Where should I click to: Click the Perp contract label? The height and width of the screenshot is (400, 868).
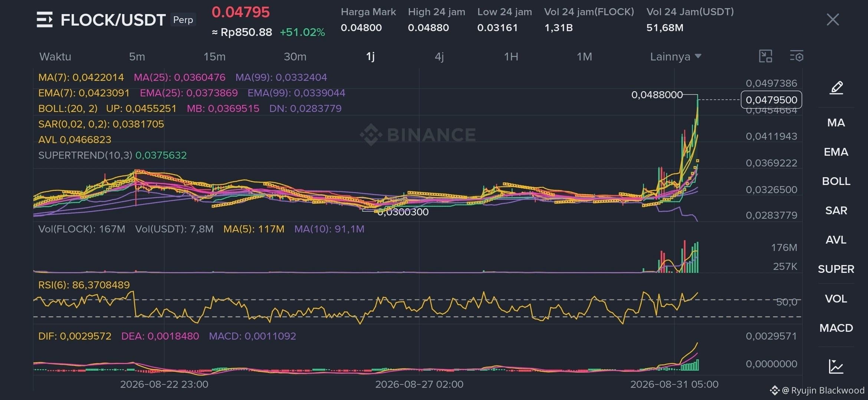183,20
